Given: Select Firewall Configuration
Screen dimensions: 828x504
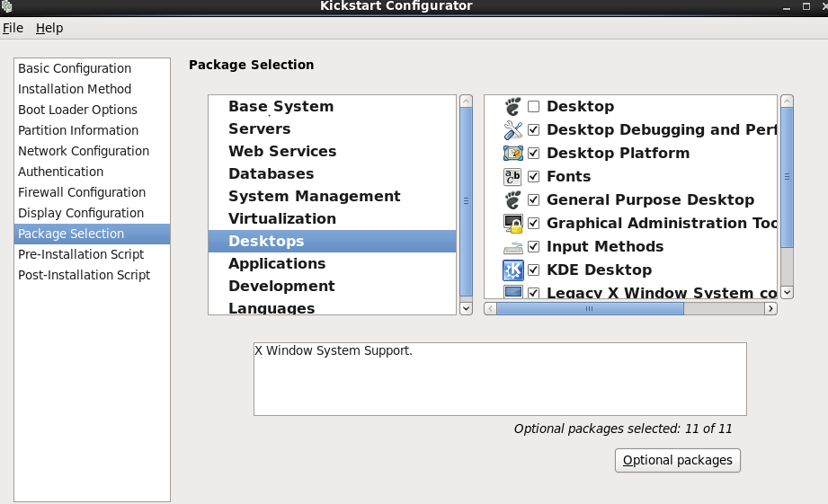Looking at the screenshot, I should pos(92,192).
